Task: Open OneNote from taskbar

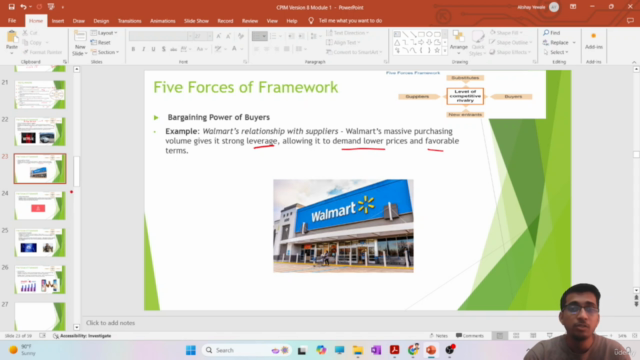Action: click(376, 350)
